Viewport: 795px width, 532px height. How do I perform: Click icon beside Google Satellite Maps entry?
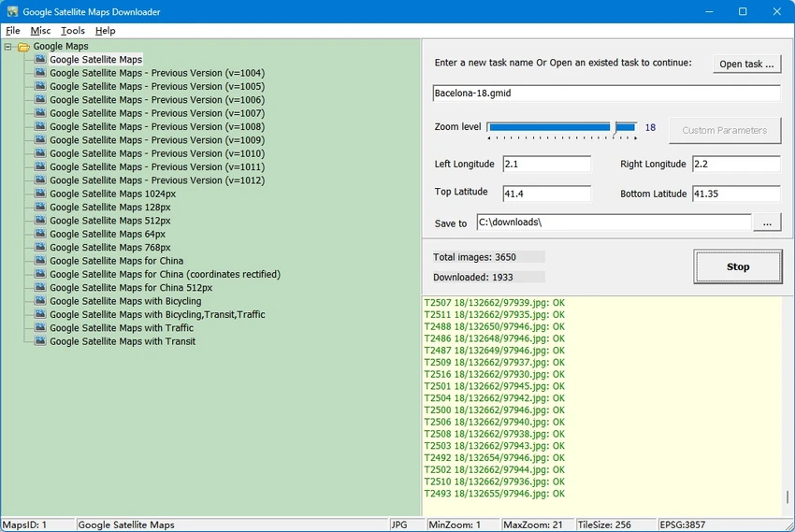(40, 59)
